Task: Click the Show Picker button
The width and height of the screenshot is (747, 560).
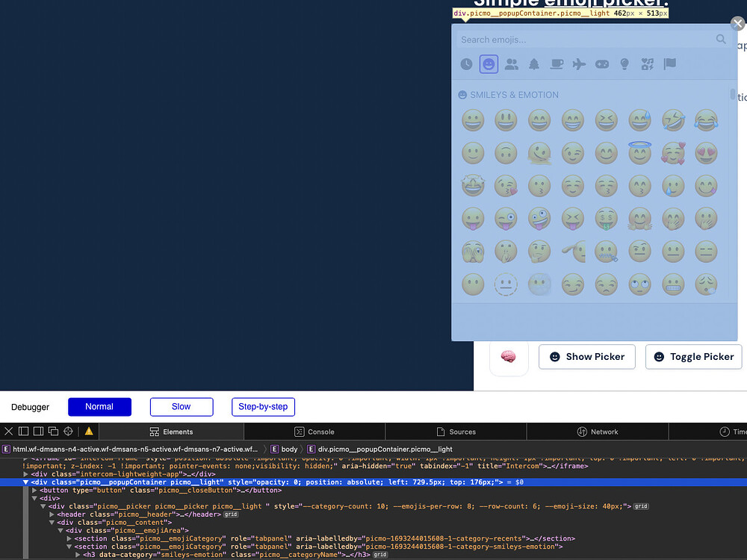Action: (x=586, y=357)
